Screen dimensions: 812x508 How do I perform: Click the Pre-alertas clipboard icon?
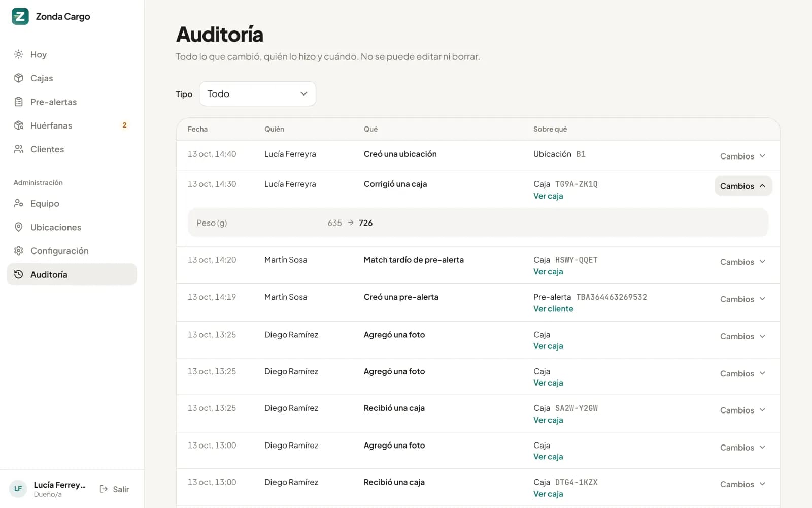pyautogui.click(x=19, y=102)
